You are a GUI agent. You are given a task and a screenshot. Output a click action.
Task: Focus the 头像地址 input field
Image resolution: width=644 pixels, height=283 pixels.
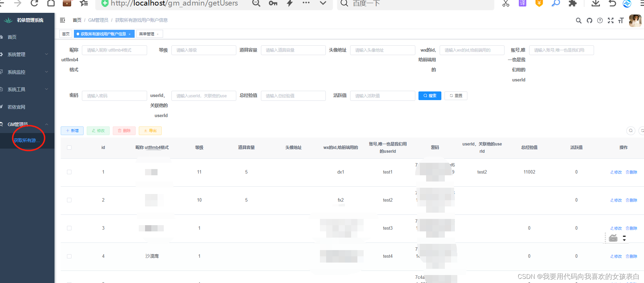383,50
